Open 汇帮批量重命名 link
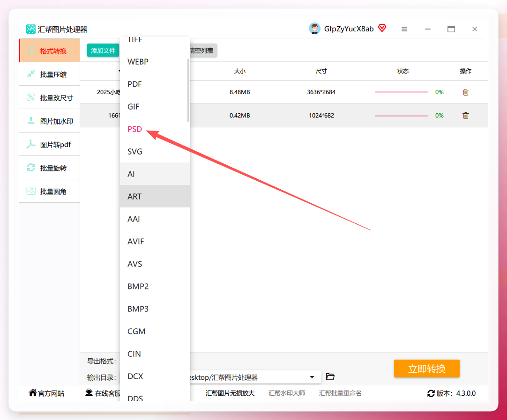507x420 pixels. pos(340,393)
